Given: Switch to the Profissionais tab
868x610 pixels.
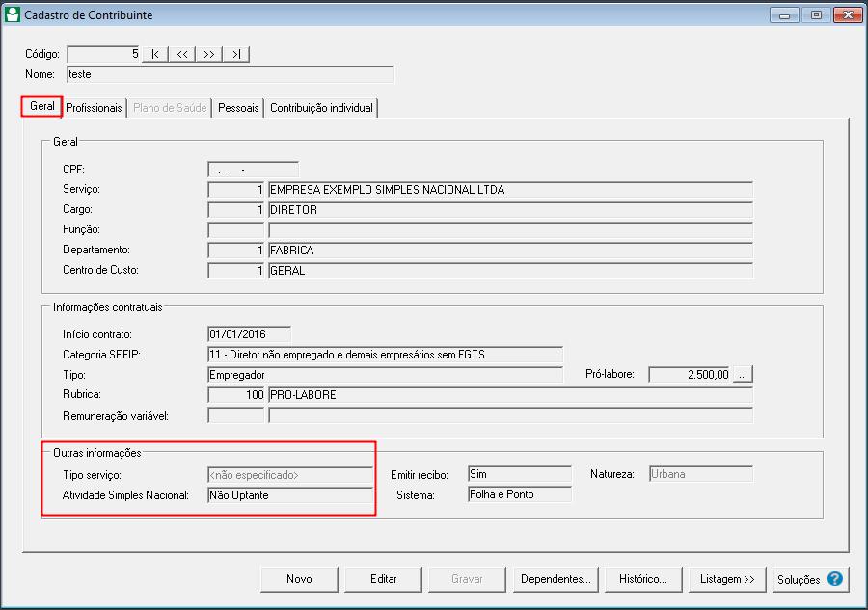Looking at the screenshot, I should (94, 108).
